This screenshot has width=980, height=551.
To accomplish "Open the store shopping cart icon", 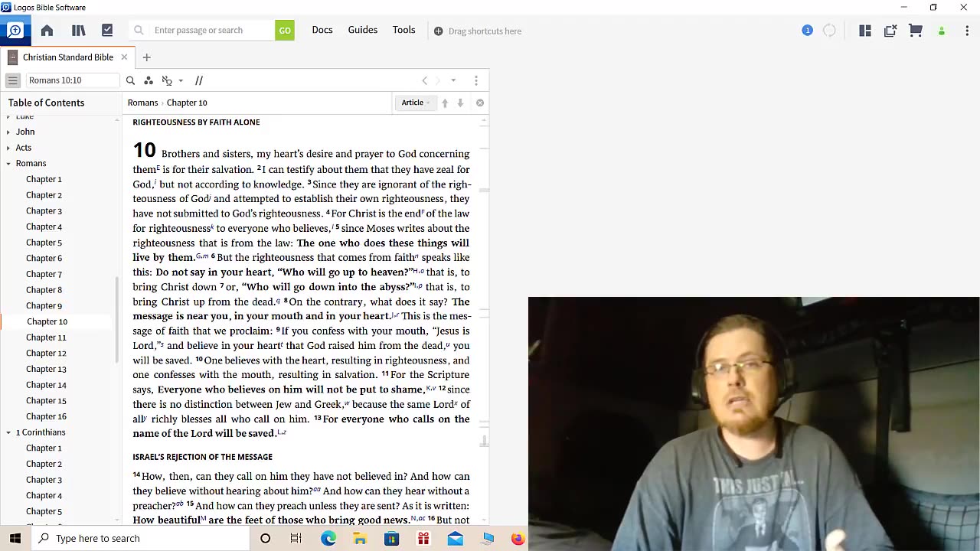I will [x=916, y=31].
